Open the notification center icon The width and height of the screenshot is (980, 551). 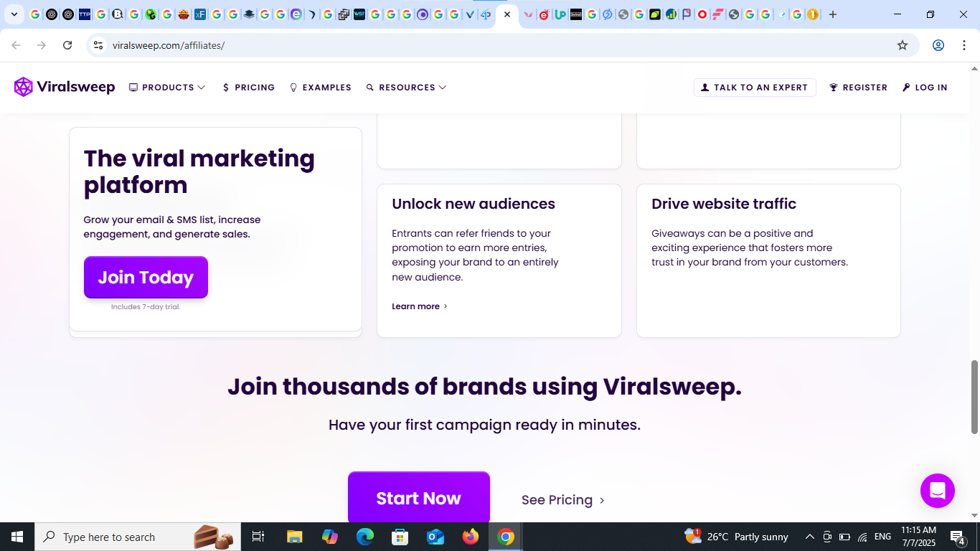[958, 537]
